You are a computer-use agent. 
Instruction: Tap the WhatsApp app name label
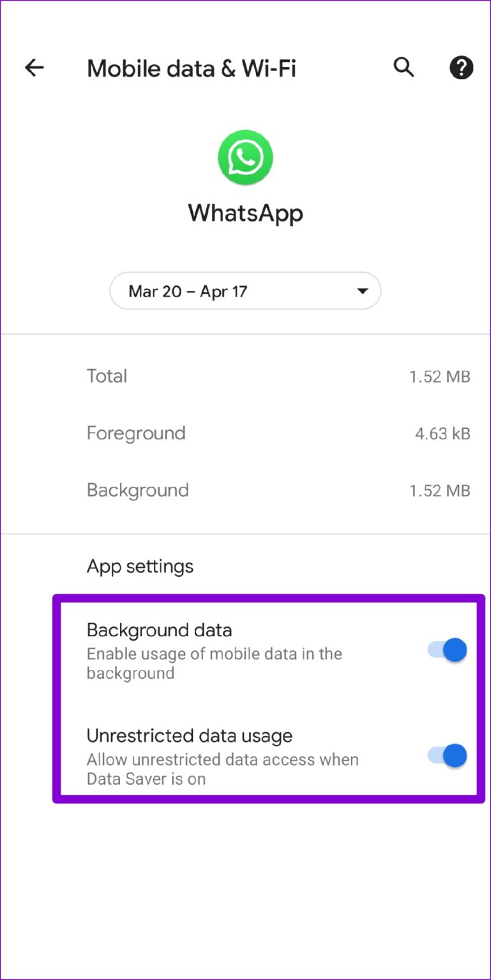coord(245,213)
